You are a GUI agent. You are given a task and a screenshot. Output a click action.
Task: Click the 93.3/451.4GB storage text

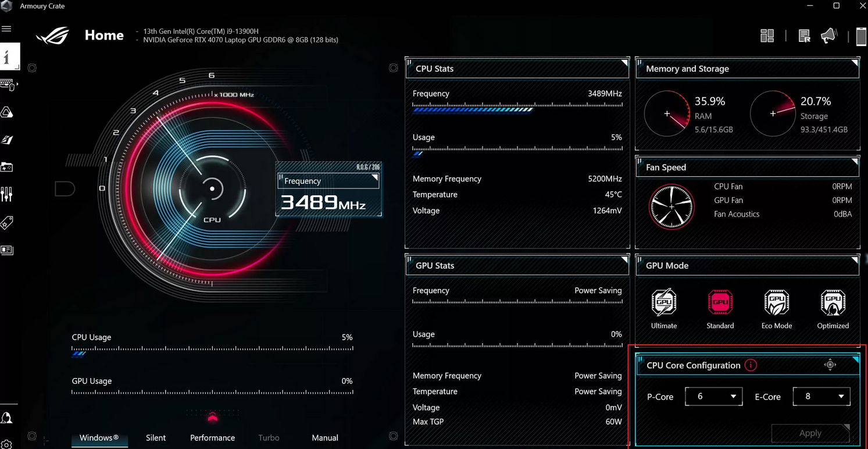tap(824, 130)
